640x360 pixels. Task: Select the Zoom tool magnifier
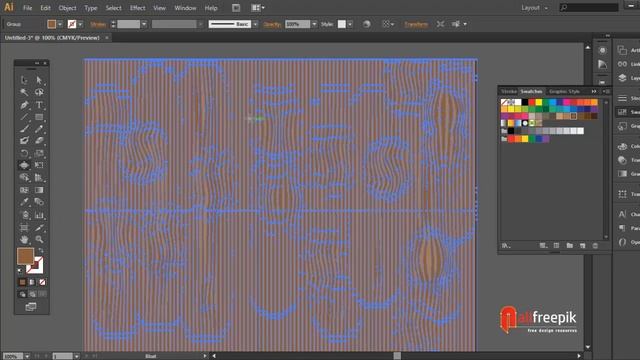tap(39, 240)
